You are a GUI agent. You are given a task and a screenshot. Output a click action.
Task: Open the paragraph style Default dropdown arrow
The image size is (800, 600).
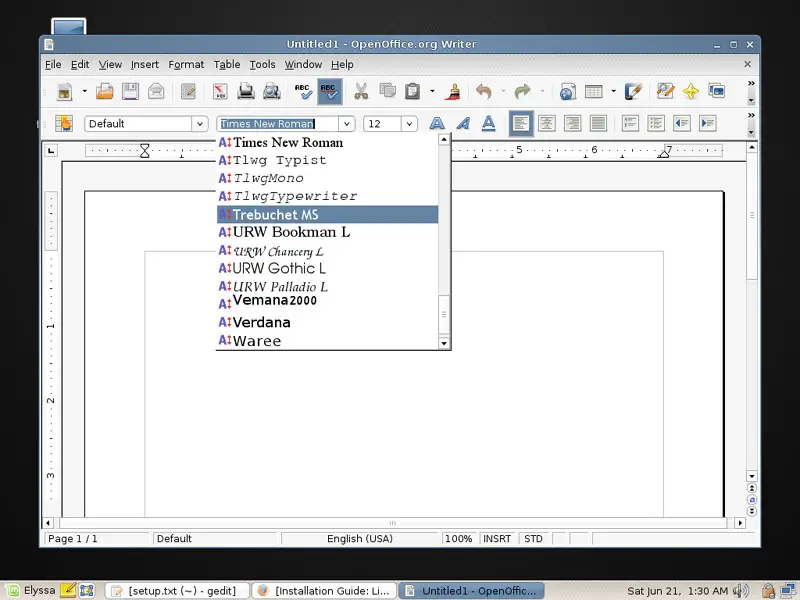[200, 124]
